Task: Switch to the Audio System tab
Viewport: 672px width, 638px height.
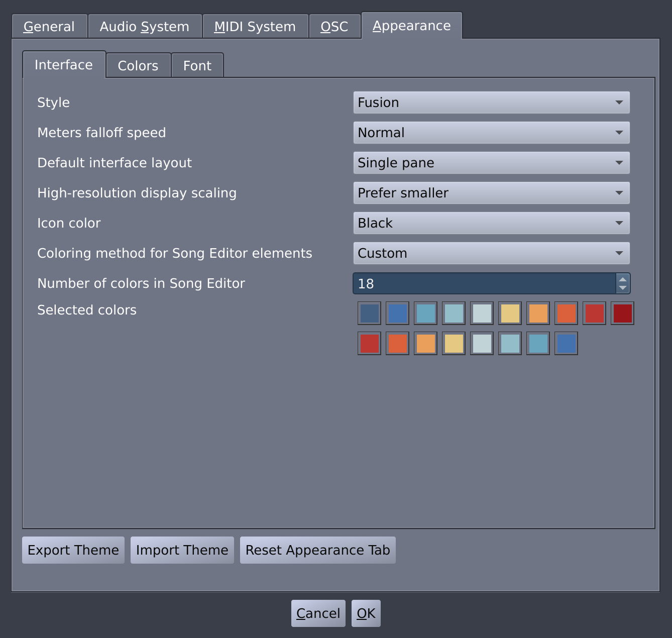Action: tap(144, 26)
